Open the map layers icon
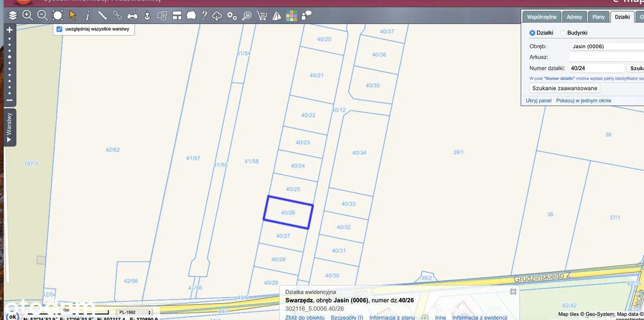This screenshot has width=644, height=320. point(13,16)
